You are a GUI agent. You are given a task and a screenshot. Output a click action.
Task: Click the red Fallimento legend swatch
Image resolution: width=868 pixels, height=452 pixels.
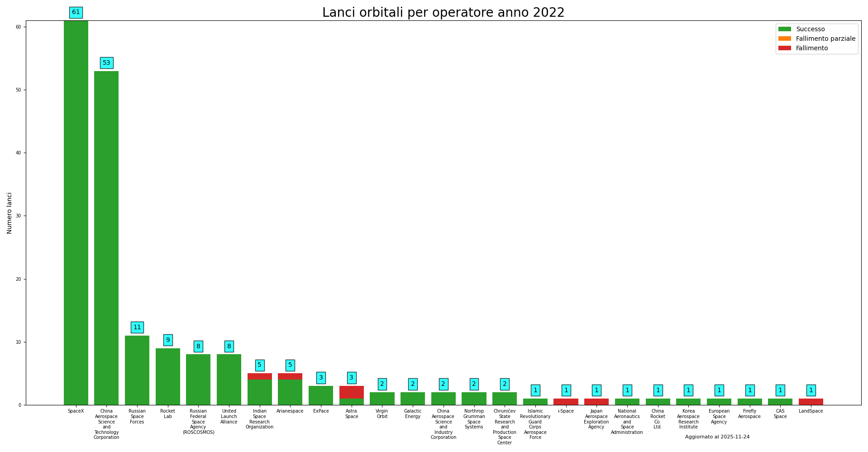coord(784,48)
